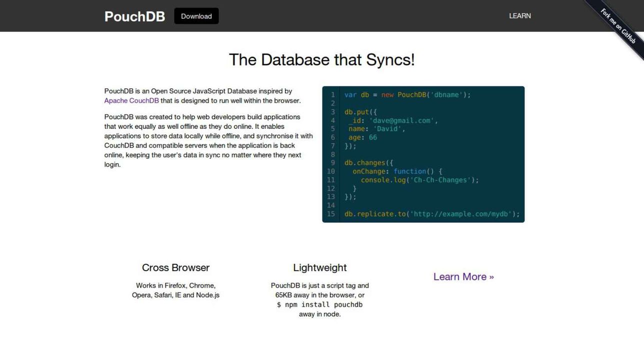Open the LEARN menu item
This screenshot has height=362, width=644.
point(520,16)
